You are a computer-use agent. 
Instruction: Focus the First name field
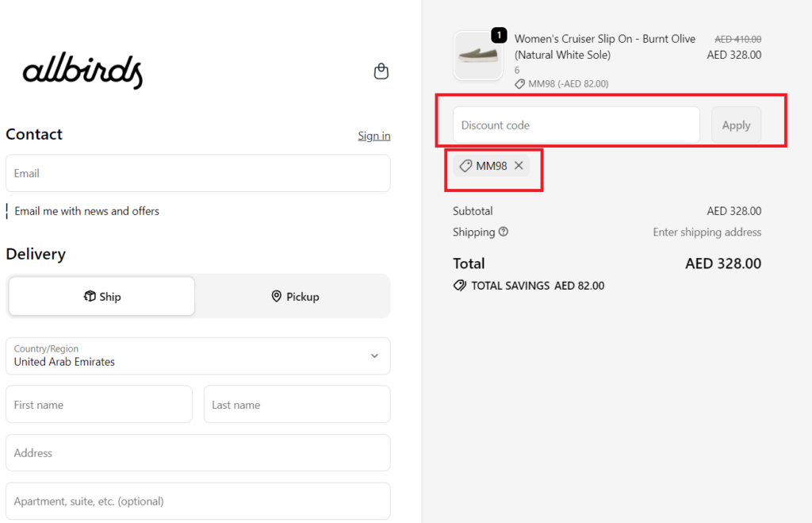click(99, 404)
